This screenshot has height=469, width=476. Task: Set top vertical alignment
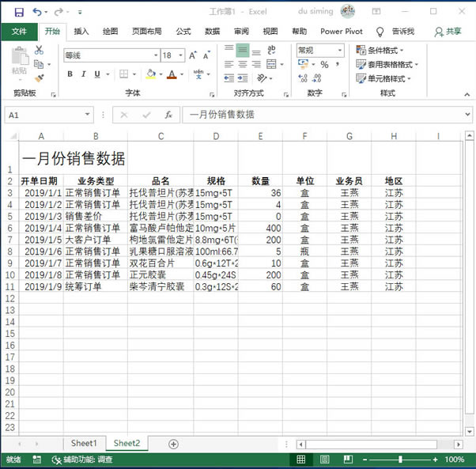[229, 50]
